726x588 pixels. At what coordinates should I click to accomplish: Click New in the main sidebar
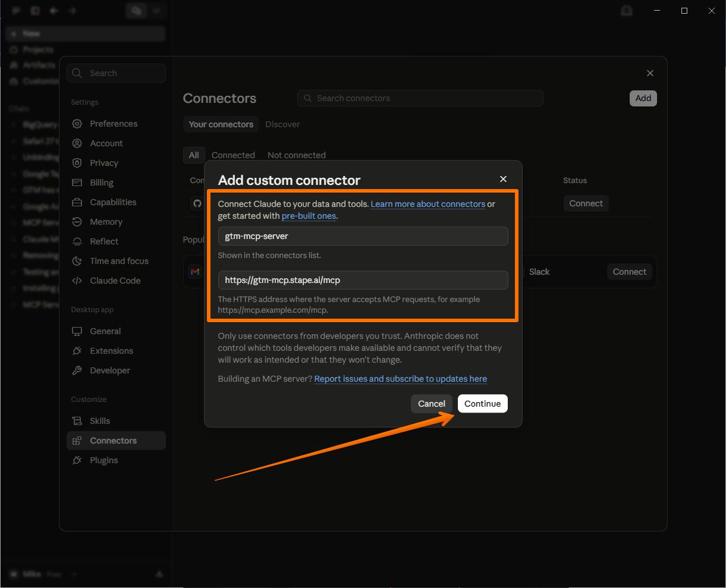pos(86,34)
